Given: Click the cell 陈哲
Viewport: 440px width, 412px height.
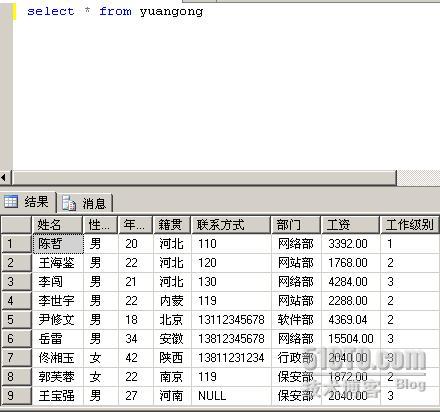Looking at the screenshot, I should 58,244.
